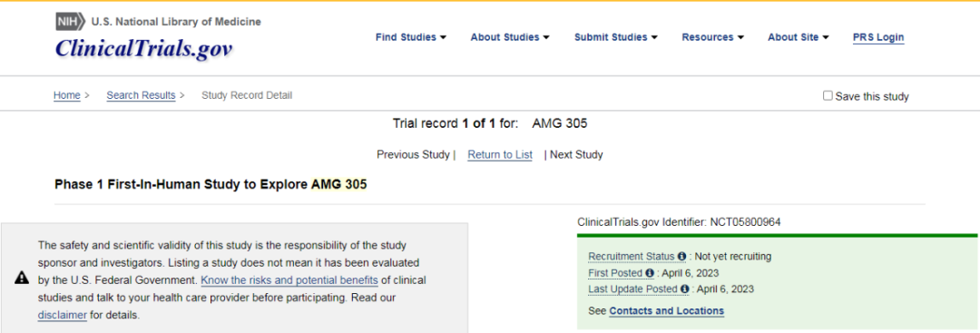Screen dimensions: 980x333
Task: Go to Search Results breadcrumb link
Action: point(141,95)
